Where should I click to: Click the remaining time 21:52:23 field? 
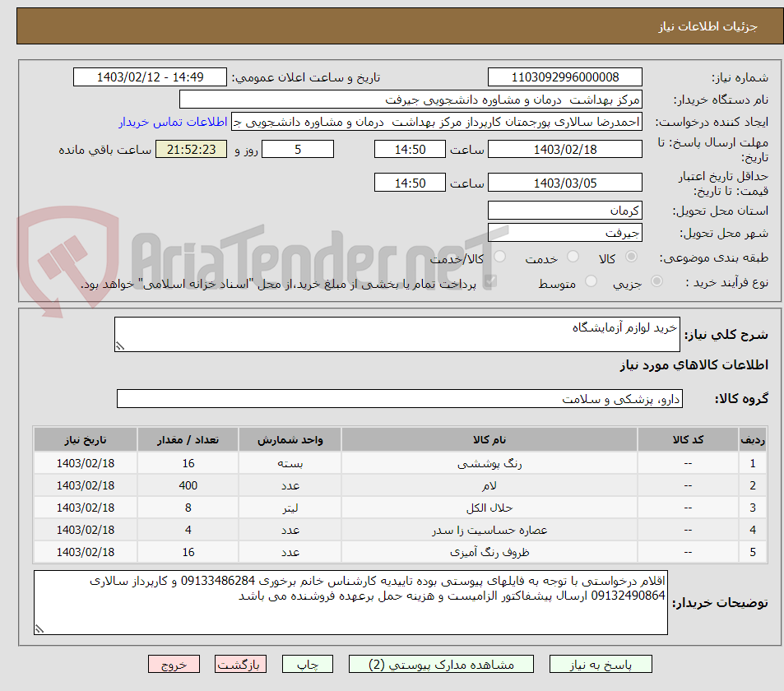pyautogui.click(x=191, y=149)
